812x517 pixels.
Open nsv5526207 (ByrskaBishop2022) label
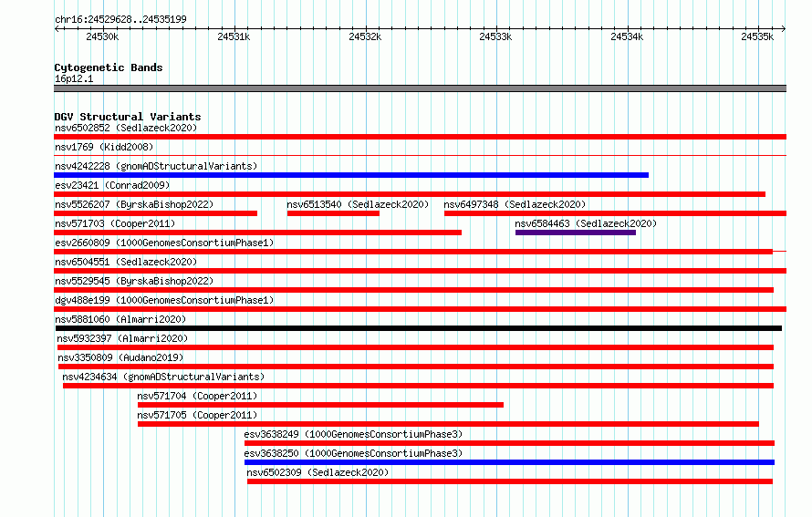pos(134,204)
